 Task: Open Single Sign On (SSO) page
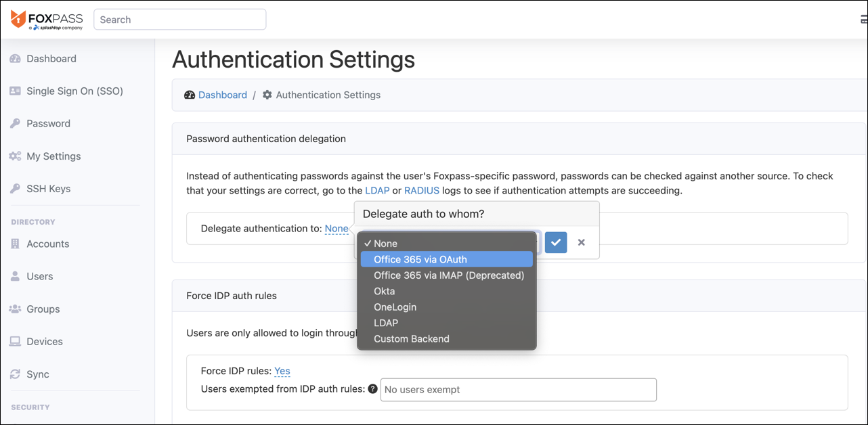coord(74,91)
